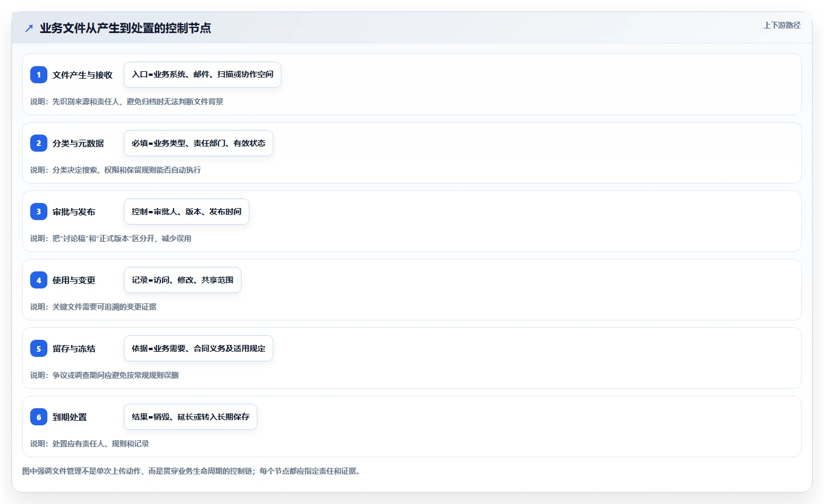Click the step title 使用与变更

pyautogui.click(x=74, y=280)
